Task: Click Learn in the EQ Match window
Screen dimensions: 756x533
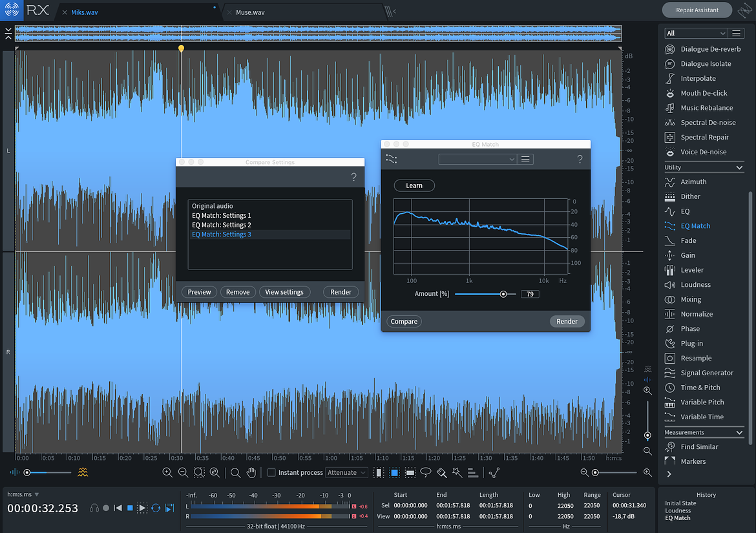Action: tap(414, 185)
